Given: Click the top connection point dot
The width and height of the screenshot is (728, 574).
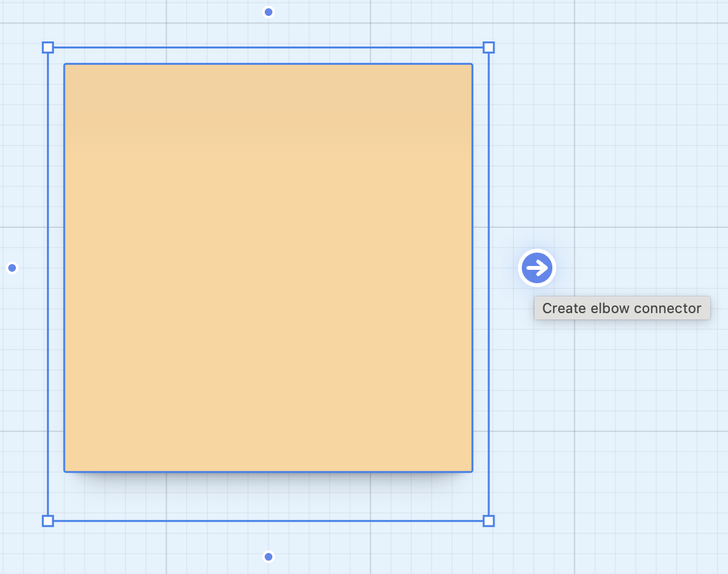Looking at the screenshot, I should coord(269,12).
